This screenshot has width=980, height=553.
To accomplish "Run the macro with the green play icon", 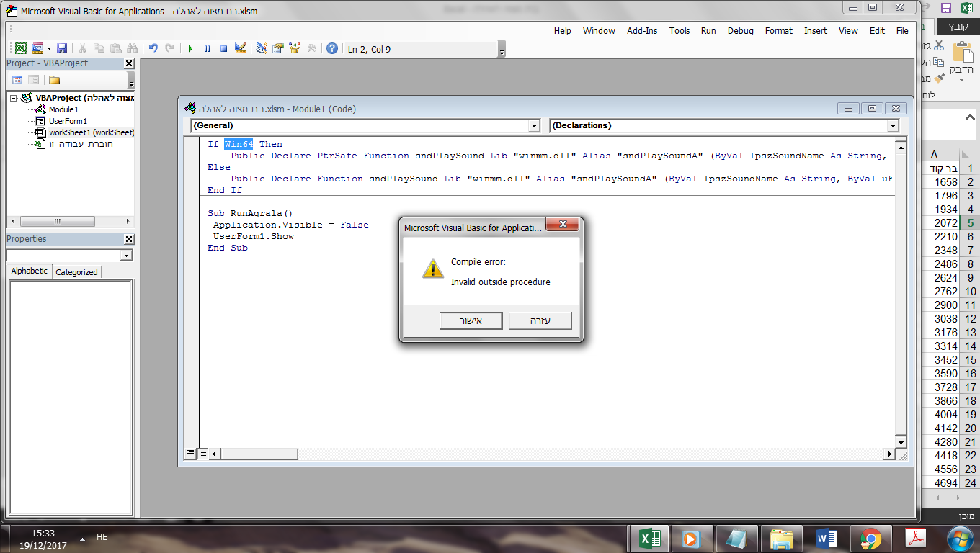I will click(x=190, y=48).
